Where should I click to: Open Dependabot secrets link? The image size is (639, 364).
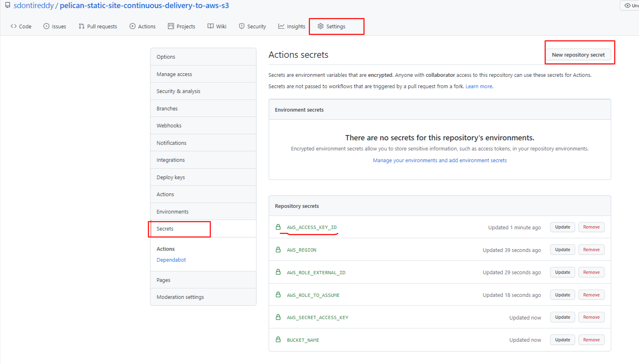[171, 260]
